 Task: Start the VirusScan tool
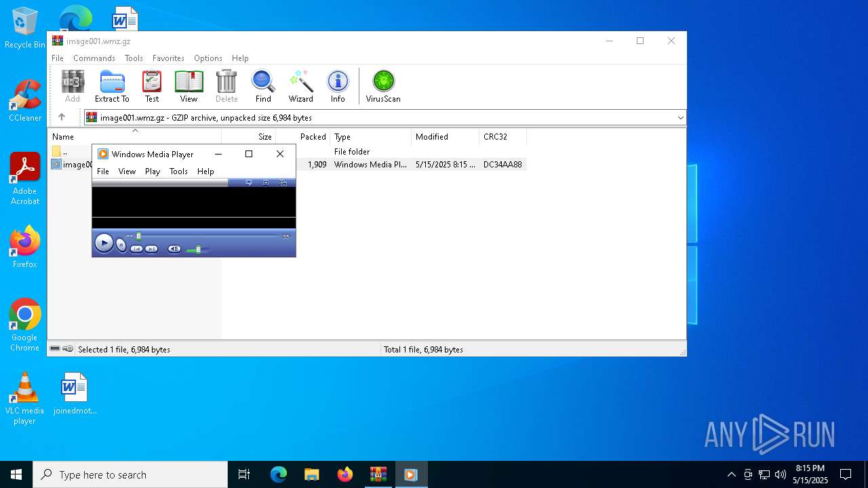click(383, 86)
